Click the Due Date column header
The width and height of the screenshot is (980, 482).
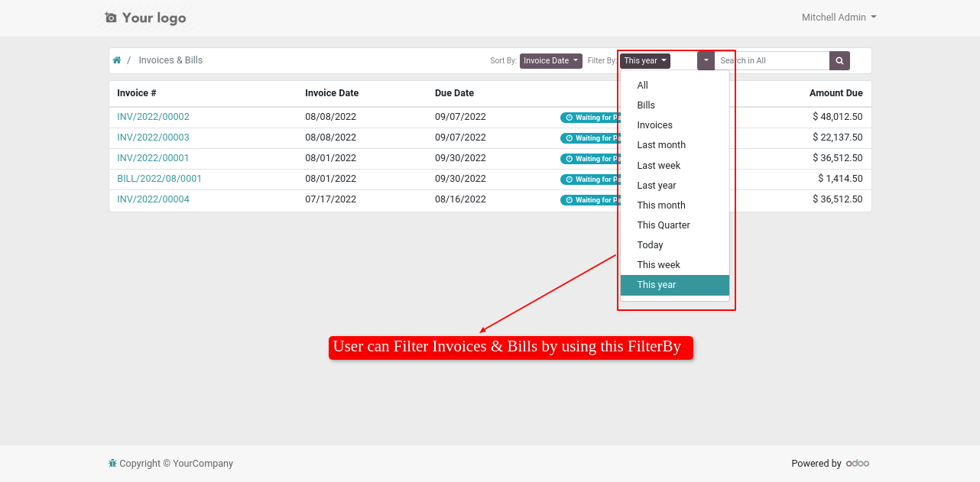click(454, 93)
